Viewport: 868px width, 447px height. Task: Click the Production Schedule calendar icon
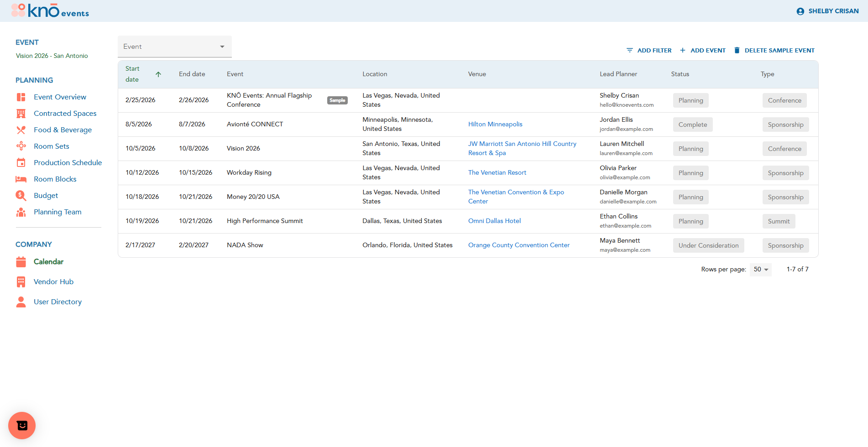click(21, 163)
